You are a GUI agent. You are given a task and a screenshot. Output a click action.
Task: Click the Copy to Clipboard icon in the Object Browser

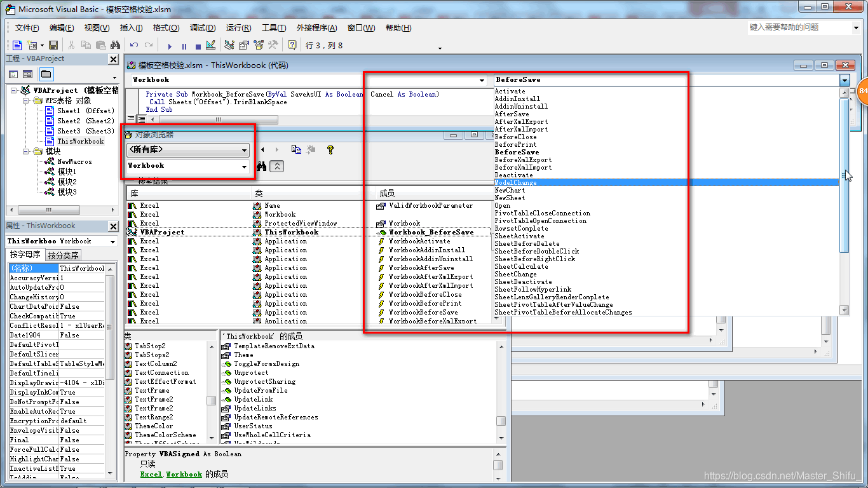[x=296, y=149]
